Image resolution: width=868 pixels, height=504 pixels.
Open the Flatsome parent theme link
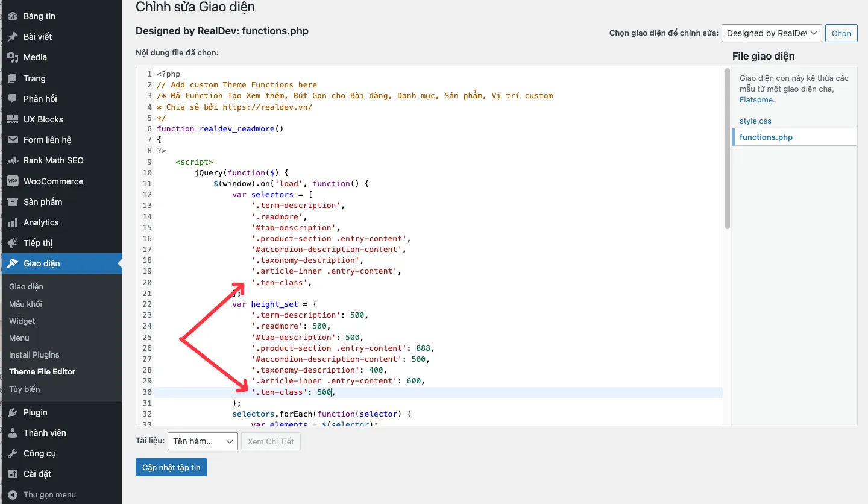(757, 99)
